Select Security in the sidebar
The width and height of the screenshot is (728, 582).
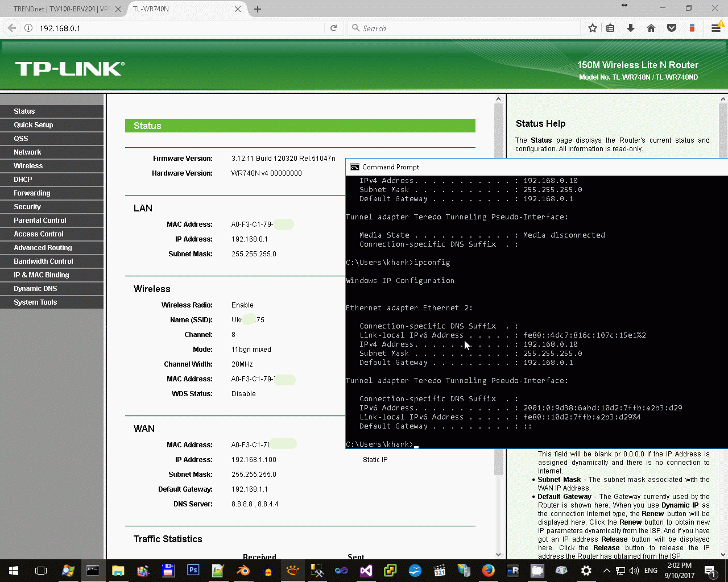52,207
